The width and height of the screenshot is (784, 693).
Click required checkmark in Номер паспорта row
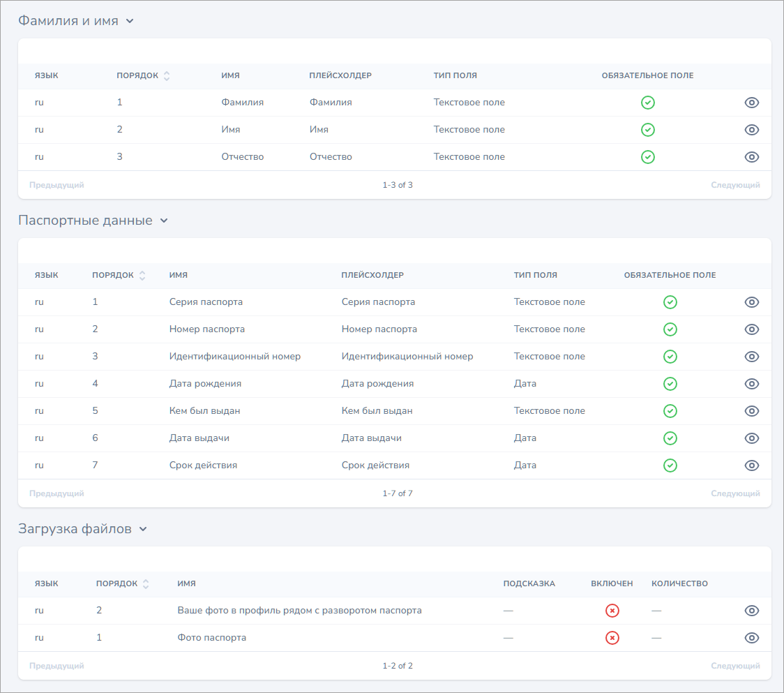[670, 329]
